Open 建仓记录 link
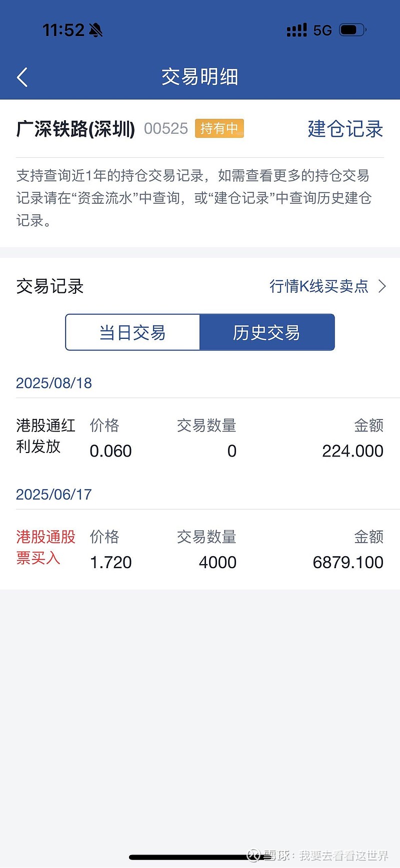The height and width of the screenshot is (868, 400). click(345, 129)
